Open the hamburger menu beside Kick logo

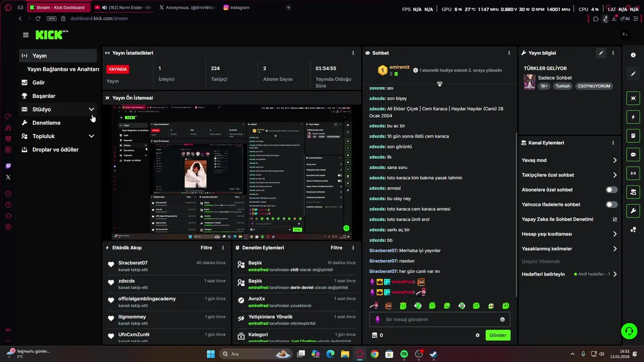[x=26, y=35]
